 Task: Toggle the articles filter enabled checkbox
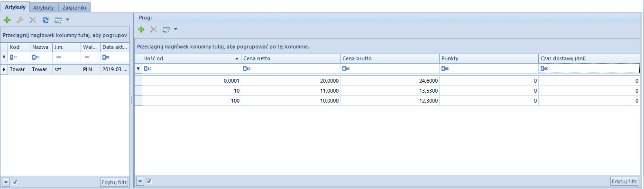(15, 182)
